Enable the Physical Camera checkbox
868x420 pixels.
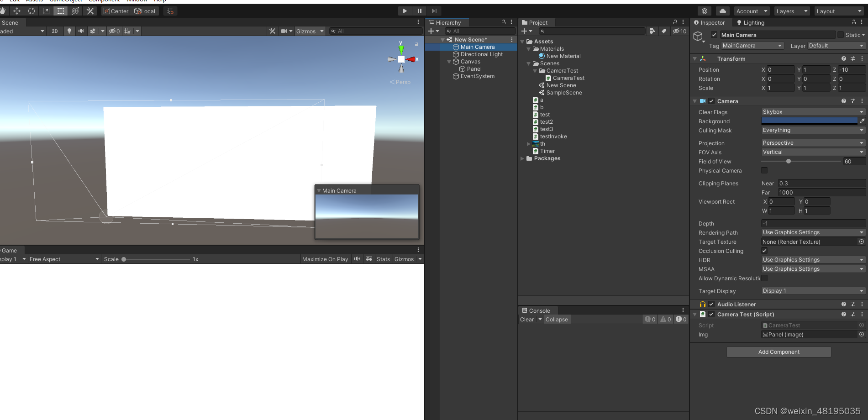(x=764, y=170)
